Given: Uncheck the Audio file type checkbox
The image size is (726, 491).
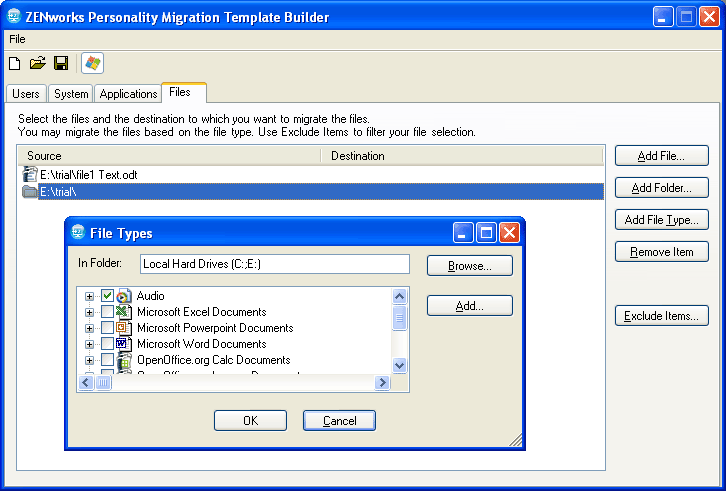Looking at the screenshot, I should coord(108,296).
